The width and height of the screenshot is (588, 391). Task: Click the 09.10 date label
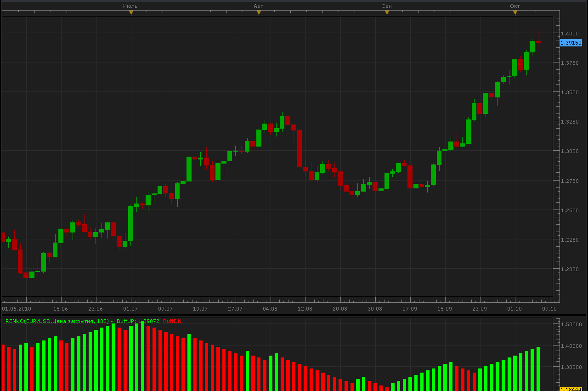coord(549,309)
